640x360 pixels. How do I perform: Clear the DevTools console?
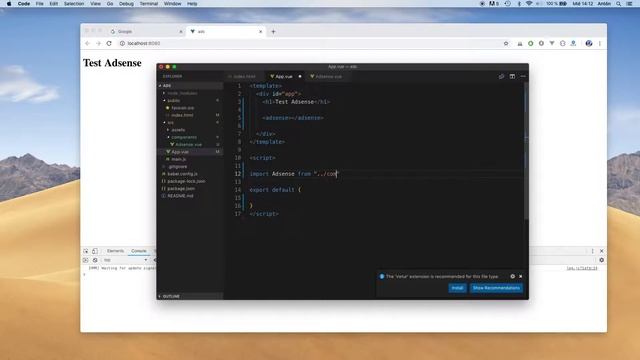click(x=95, y=260)
